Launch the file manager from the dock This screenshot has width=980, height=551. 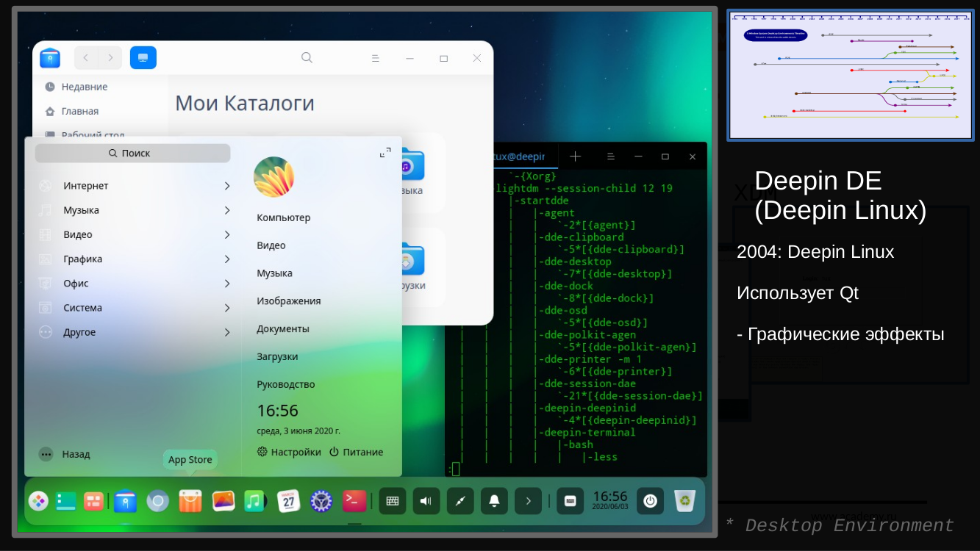[126, 501]
